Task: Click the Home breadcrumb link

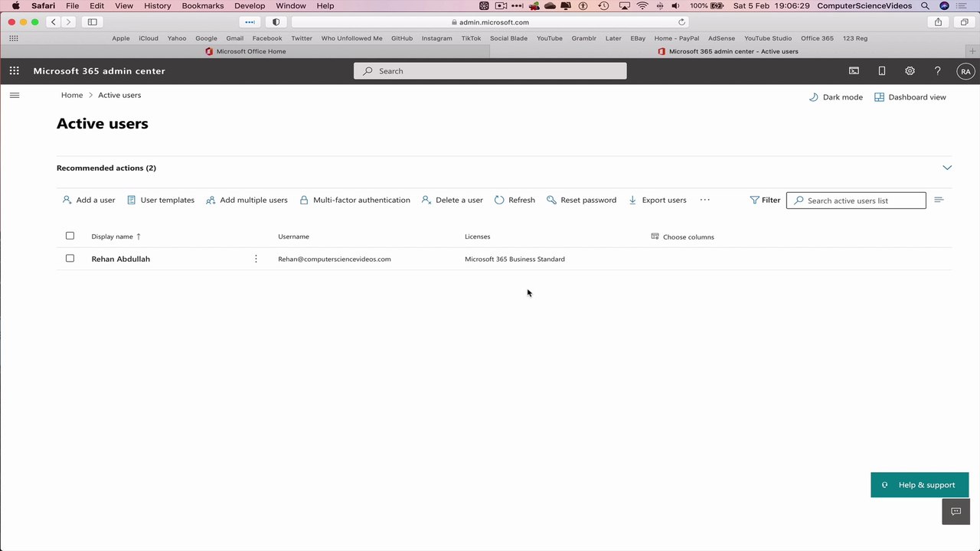Action: pyautogui.click(x=72, y=96)
